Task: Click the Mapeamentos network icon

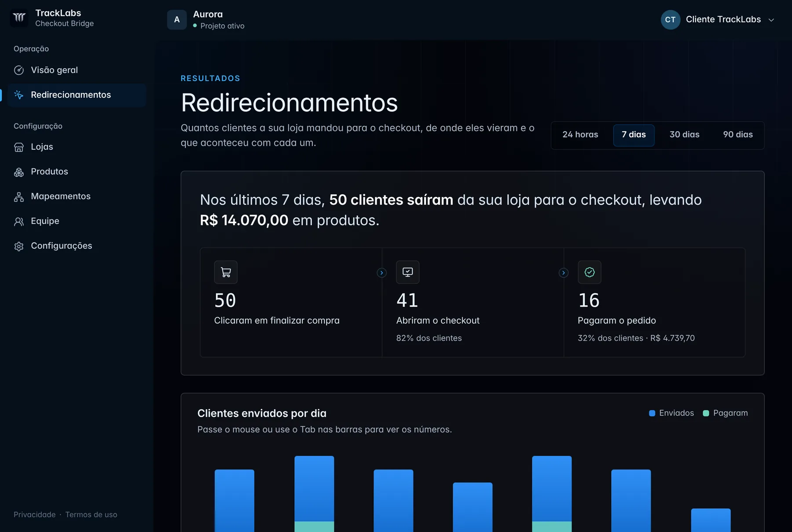Action: point(19,197)
